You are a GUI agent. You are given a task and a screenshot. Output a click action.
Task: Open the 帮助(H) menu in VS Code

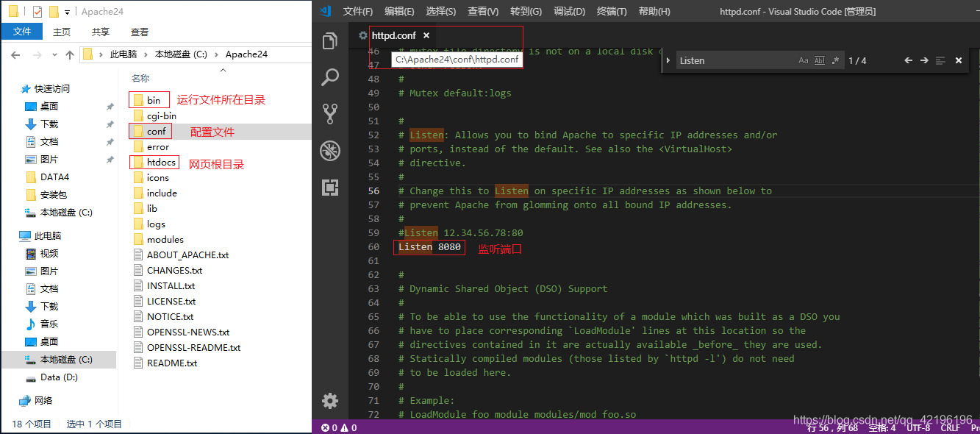pyautogui.click(x=654, y=12)
